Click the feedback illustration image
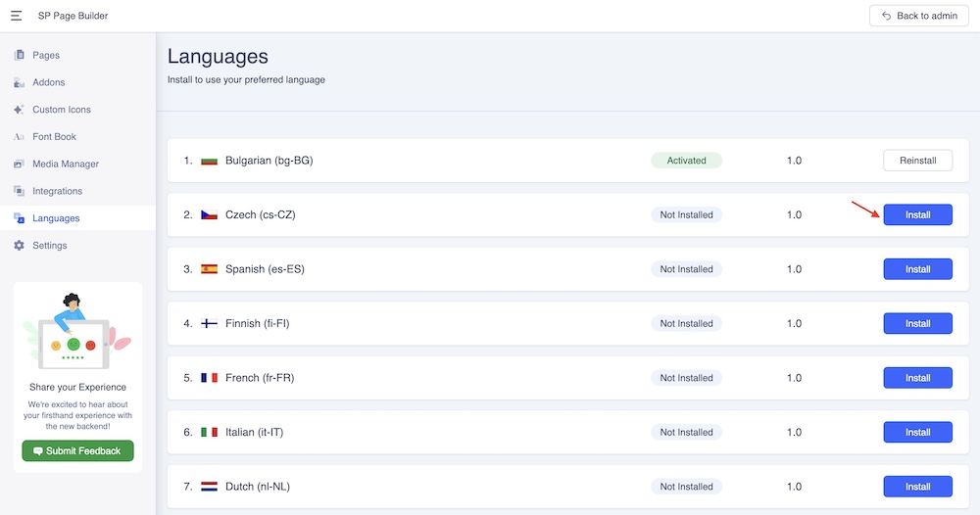980x515 pixels. (x=77, y=328)
